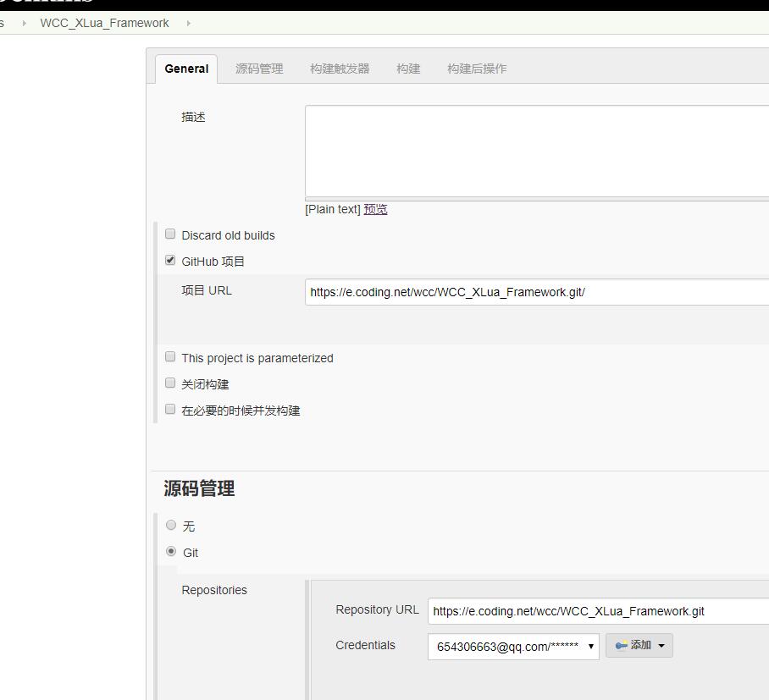The height and width of the screenshot is (700, 769).
Task: Expand the 添加 dropdown arrow
Action: click(661, 646)
